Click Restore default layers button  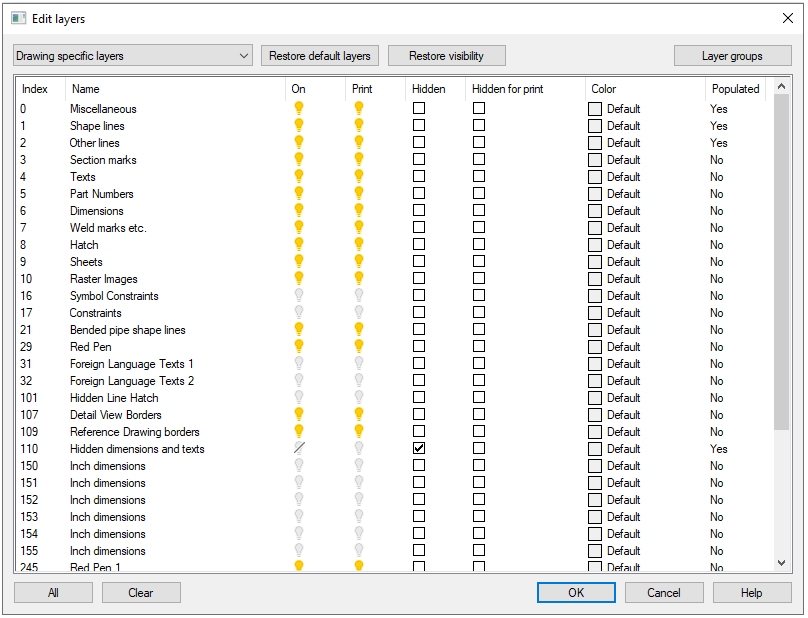coord(320,56)
